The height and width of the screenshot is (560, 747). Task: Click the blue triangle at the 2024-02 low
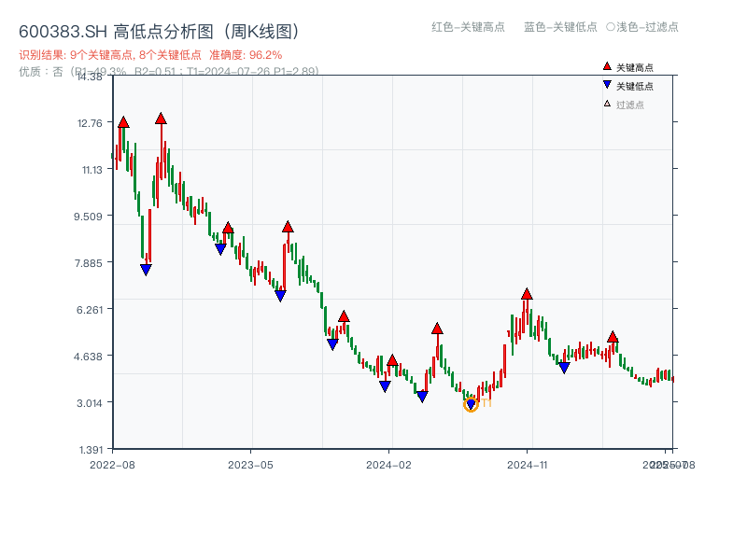(x=386, y=385)
